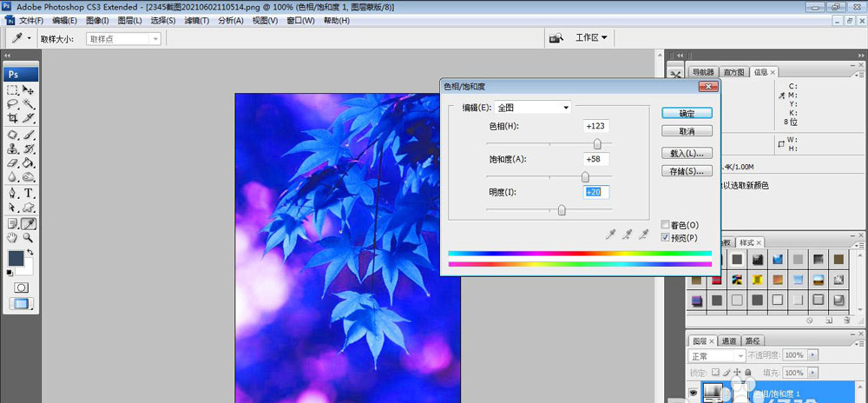Open the 填充 fill slider arrow
This screenshot has height=403, width=868.
coord(812,373)
